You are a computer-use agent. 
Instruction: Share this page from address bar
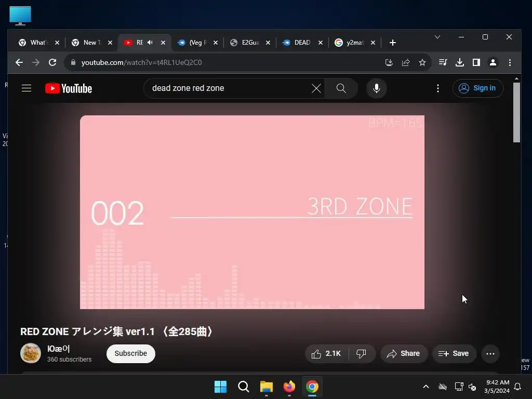(x=405, y=62)
